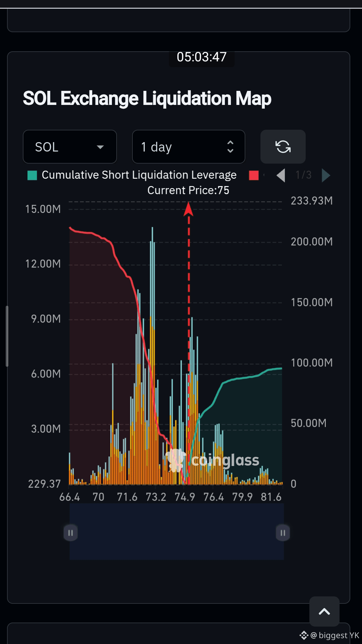
Task: Grab the right zoom range handle
Action: pyautogui.click(x=283, y=533)
